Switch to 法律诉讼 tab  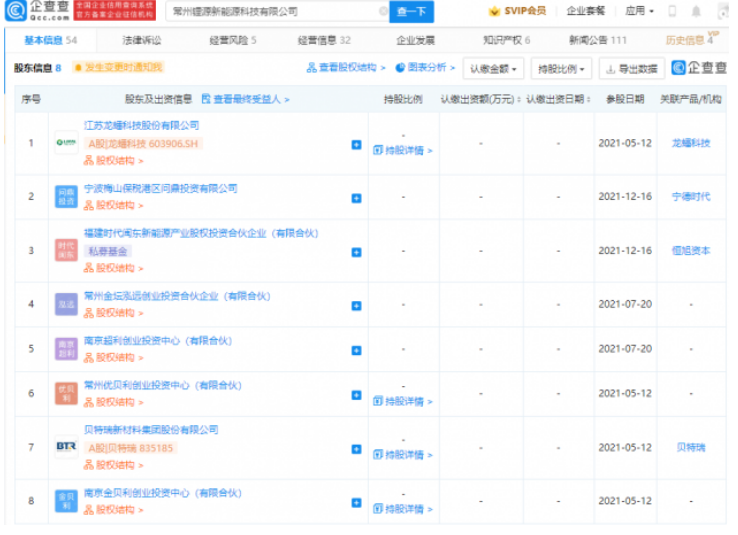(x=142, y=40)
